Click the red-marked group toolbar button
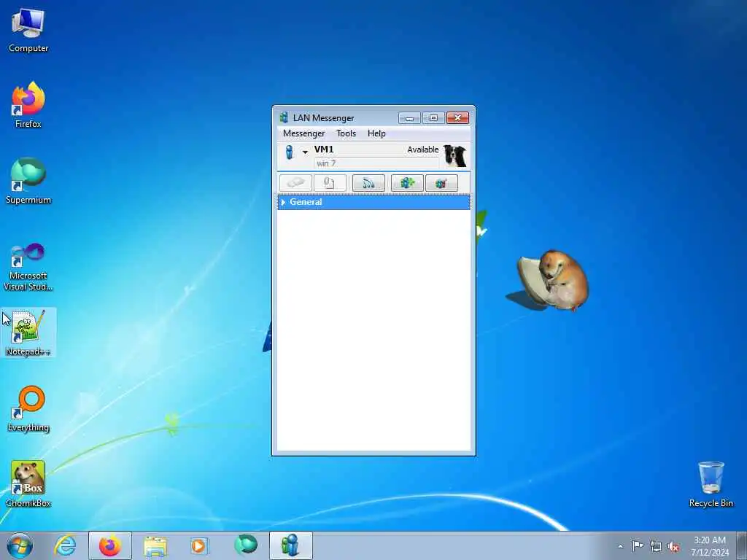This screenshot has height=560, width=747. click(x=441, y=183)
